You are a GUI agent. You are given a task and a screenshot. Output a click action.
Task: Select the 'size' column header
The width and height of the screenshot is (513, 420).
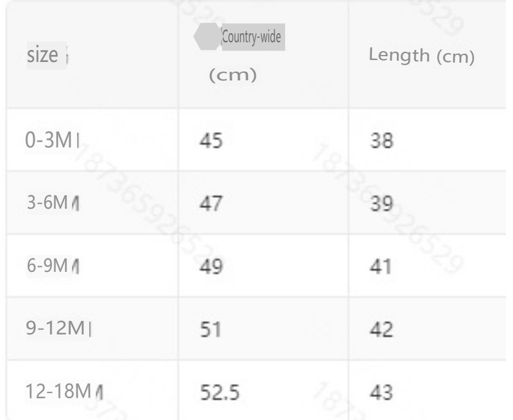click(44, 55)
